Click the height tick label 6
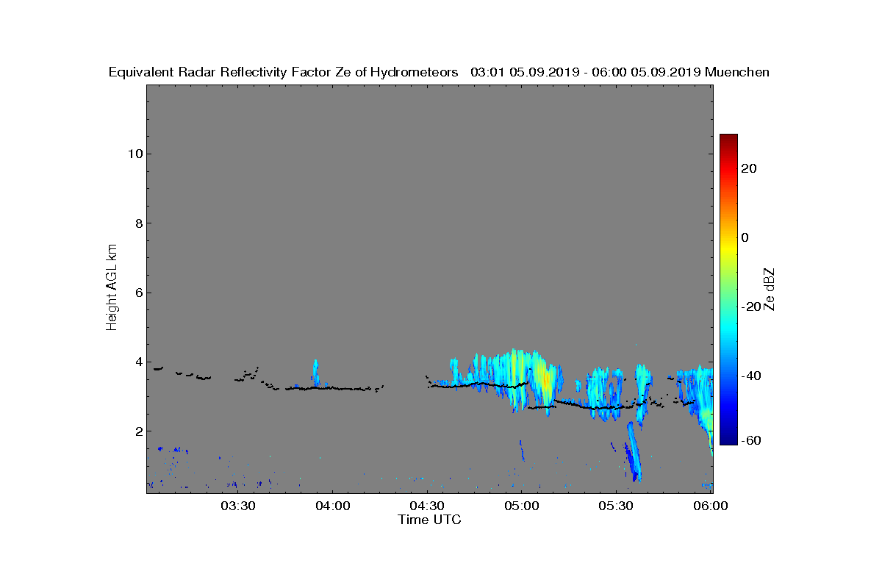Image resolution: width=882 pixels, height=588 pixels. pos(137,293)
